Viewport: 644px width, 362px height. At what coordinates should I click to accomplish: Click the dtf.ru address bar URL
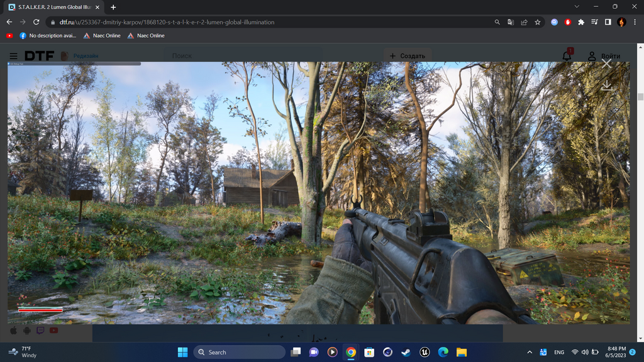167,22
